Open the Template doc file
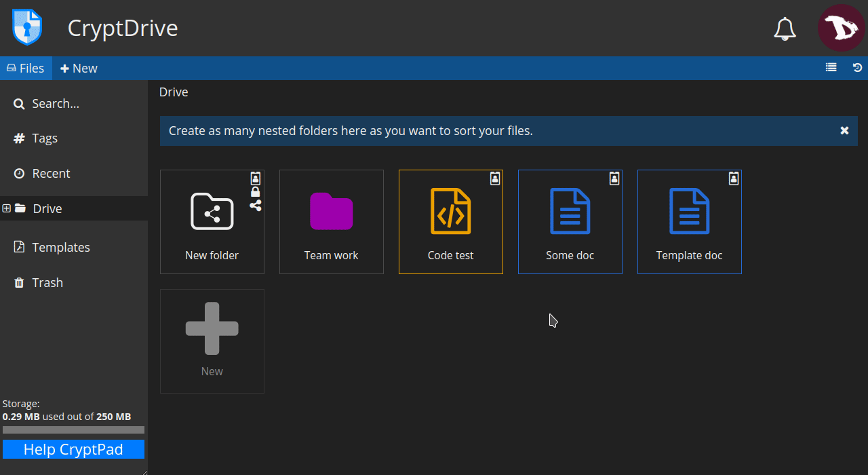The height and width of the screenshot is (475, 868). [689, 222]
